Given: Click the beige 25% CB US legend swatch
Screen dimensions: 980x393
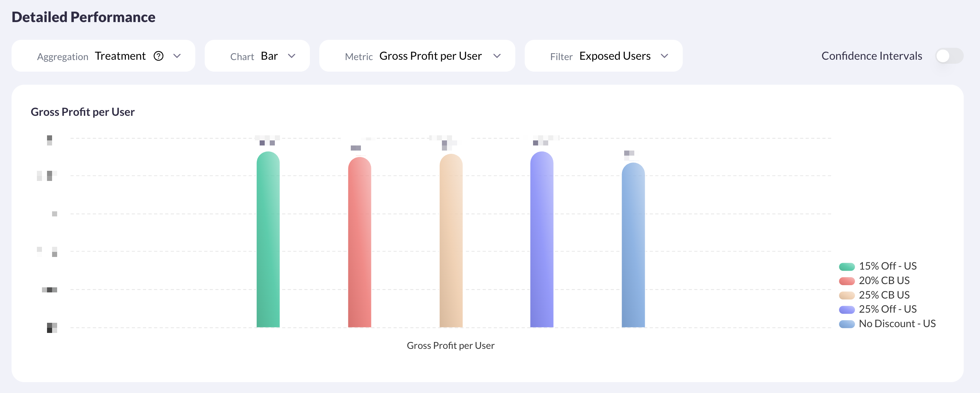Looking at the screenshot, I should [847, 295].
